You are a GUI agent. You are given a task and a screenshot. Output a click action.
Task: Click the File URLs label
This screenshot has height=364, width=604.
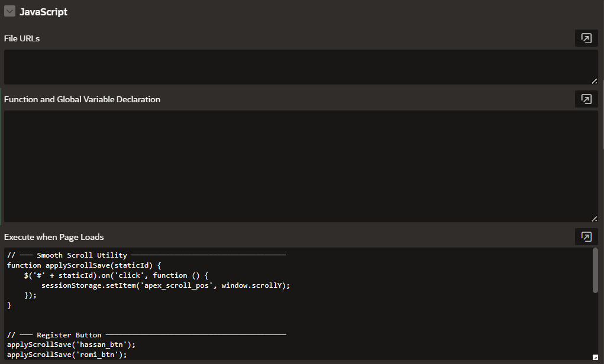pyautogui.click(x=22, y=38)
